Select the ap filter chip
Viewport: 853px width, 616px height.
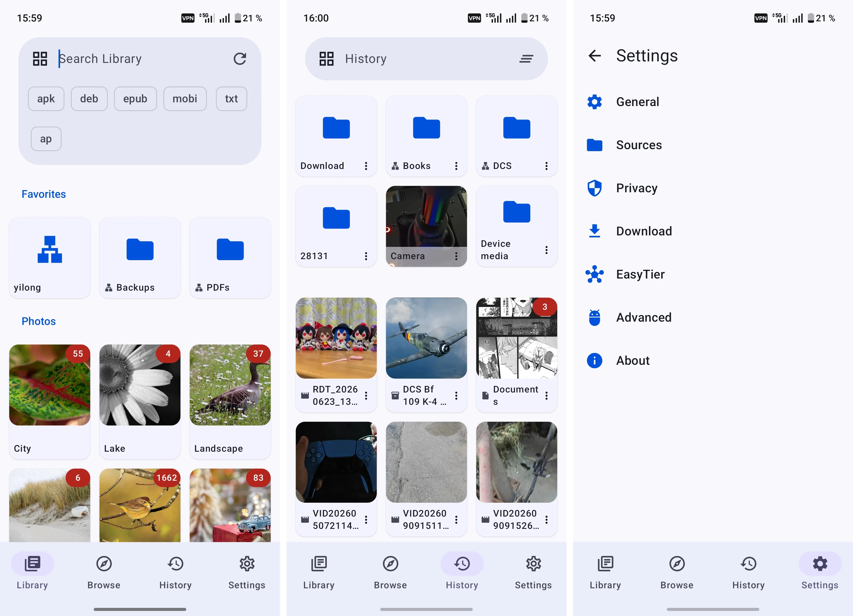coord(46,139)
